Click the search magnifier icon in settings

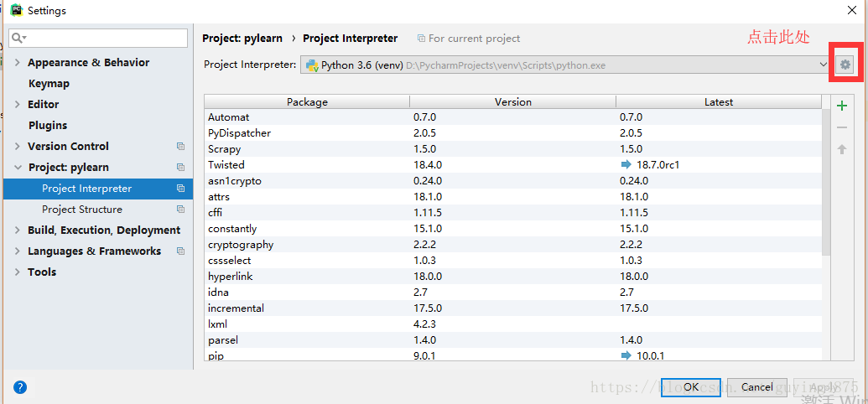tap(18, 39)
